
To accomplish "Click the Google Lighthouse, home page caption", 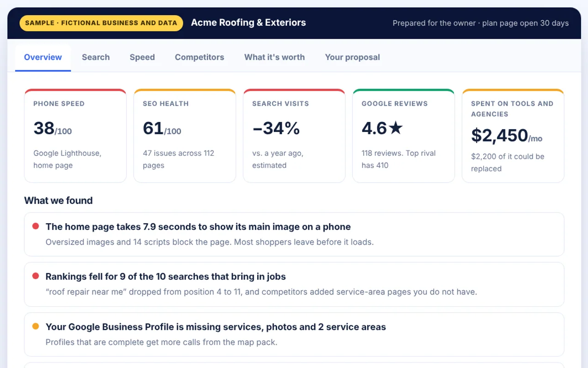I will (x=68, y=159).
